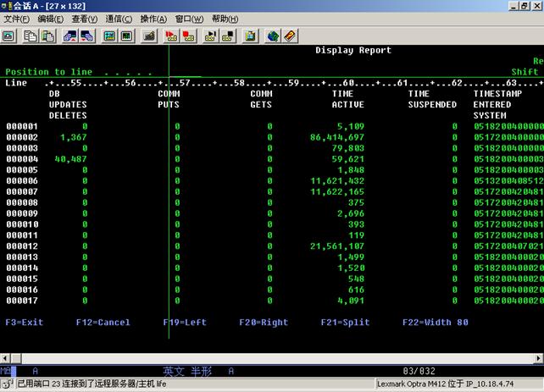The width and height of the screenshot is (544, 392).
Task: Click line number 000004
Action: 22,159
